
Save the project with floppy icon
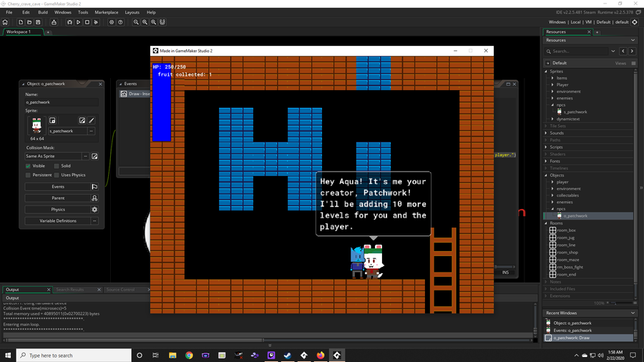[x=38, y=22]
